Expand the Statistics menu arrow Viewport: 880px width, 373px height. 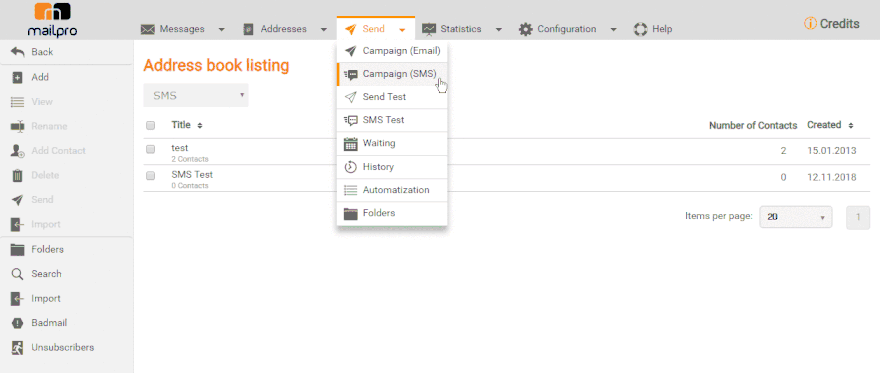[498, 29]
